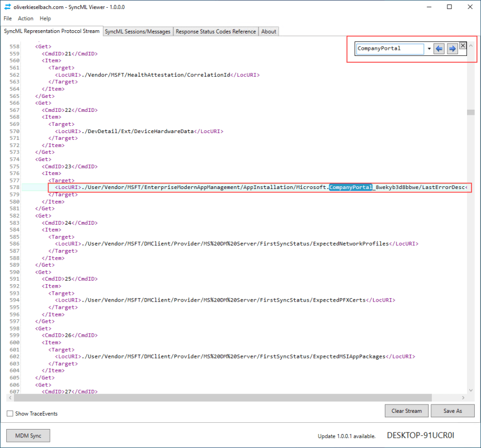481x448 pixels.
Task: Click the up arrow of the vertical scrollbar
Action: click(x=471, y=46)
